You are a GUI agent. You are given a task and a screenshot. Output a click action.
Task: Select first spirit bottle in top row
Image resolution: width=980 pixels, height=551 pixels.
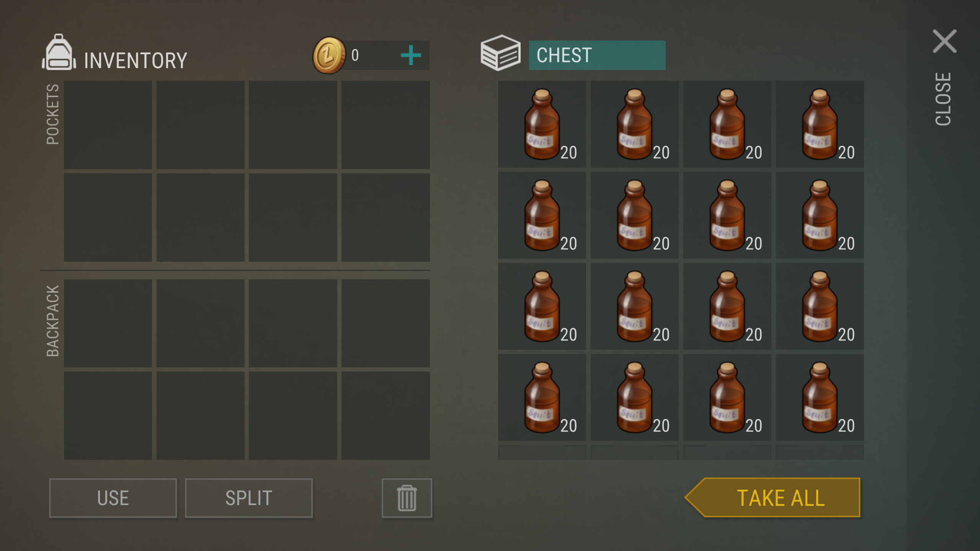click(542, 124)
